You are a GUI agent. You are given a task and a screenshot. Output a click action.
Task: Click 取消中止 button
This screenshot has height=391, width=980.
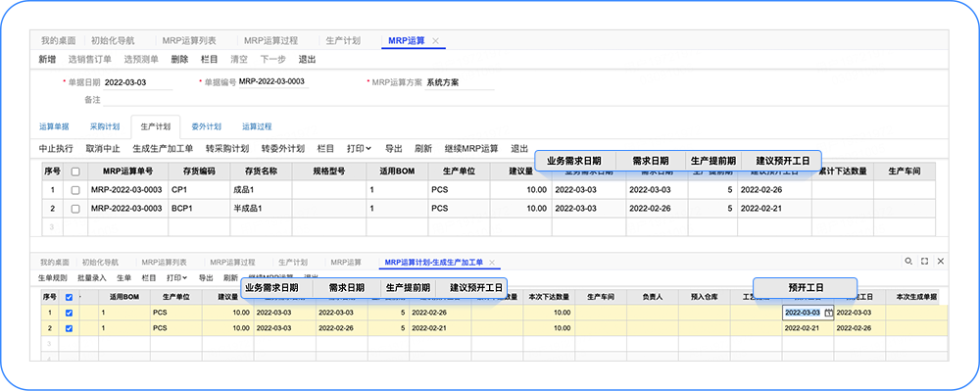click(103, 149)
